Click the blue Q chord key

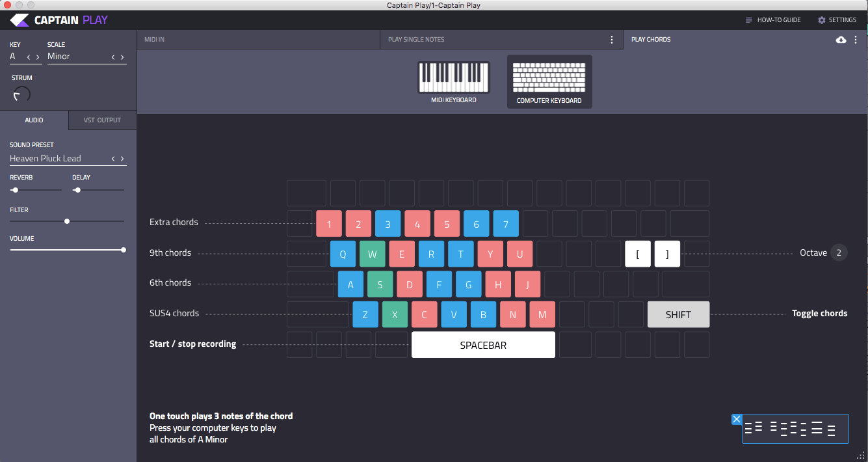coord(343,254)
